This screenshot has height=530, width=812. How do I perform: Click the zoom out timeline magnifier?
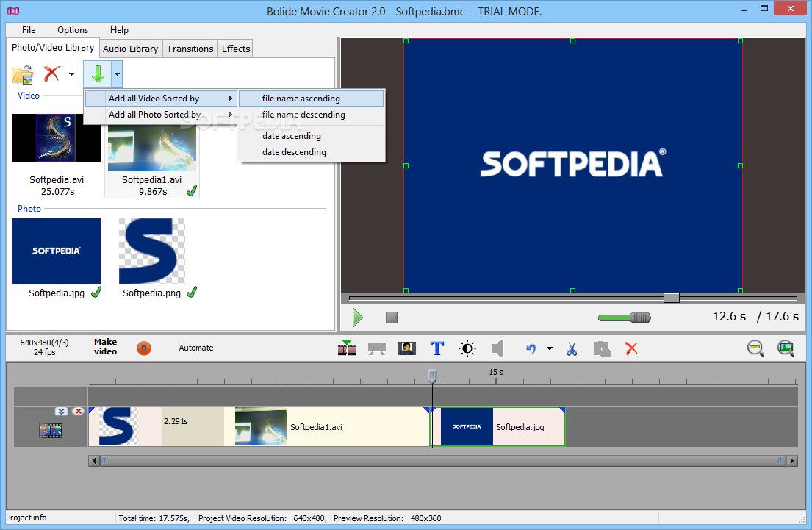(755, 348)
